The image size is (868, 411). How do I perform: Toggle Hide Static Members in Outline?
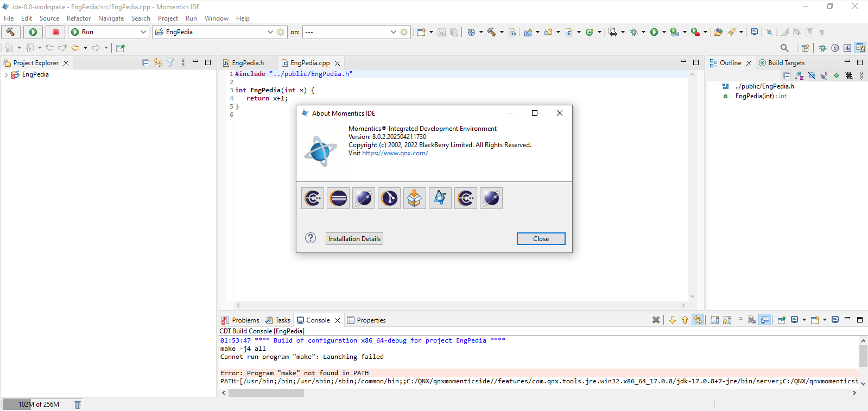[824, 76]
